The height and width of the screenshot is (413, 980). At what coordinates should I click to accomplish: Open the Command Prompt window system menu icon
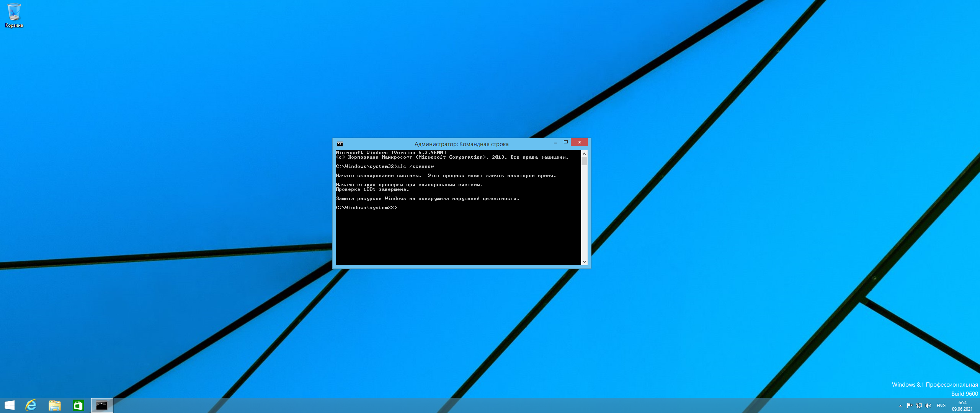click(340, 144)
